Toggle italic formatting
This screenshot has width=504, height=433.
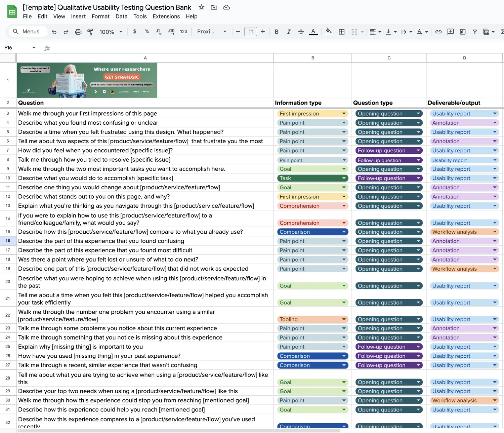tap(289, 32)
